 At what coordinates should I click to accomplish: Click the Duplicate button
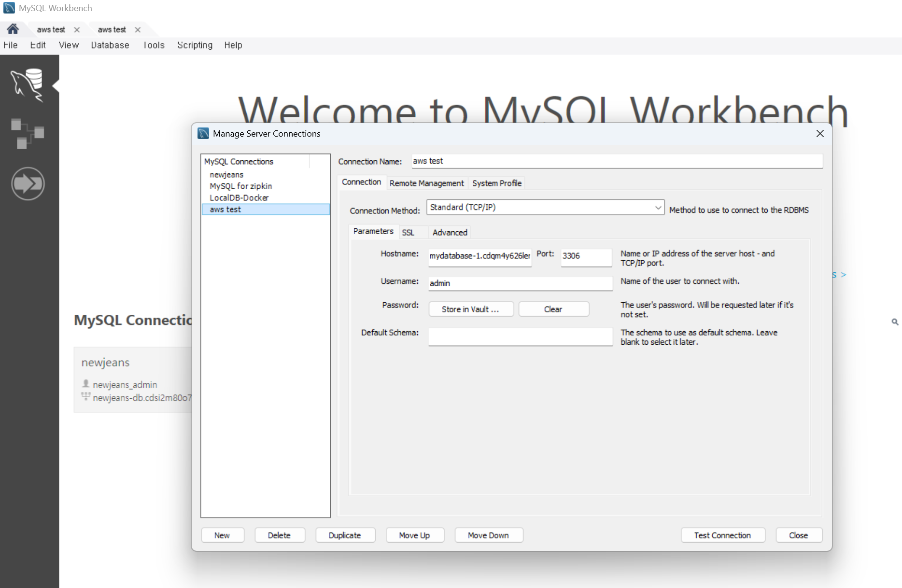click(x=345, y=535)
